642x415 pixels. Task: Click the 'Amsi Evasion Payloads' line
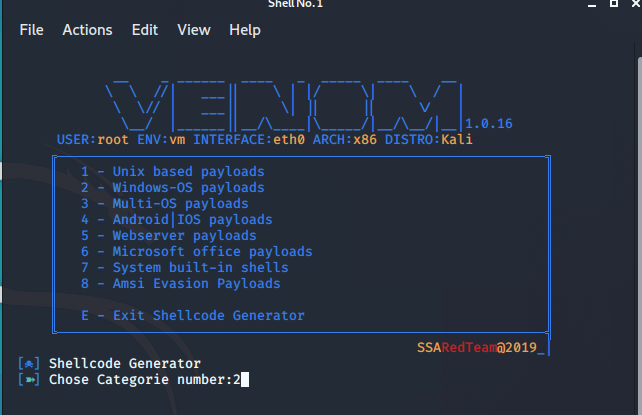point(181,283)
